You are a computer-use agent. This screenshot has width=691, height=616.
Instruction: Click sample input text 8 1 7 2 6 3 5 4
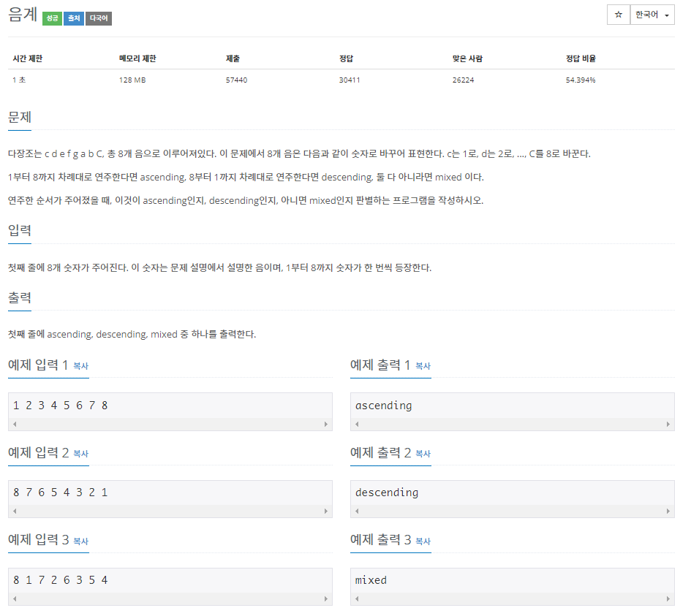61,580
